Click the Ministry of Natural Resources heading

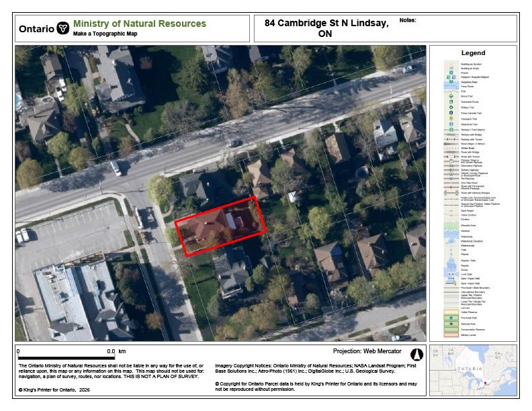[139, 24]
